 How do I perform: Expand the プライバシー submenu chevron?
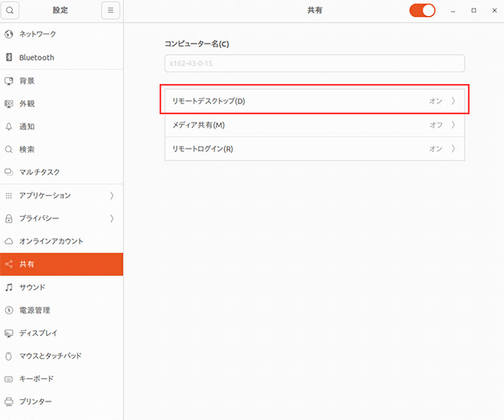[x=112, y=218]
